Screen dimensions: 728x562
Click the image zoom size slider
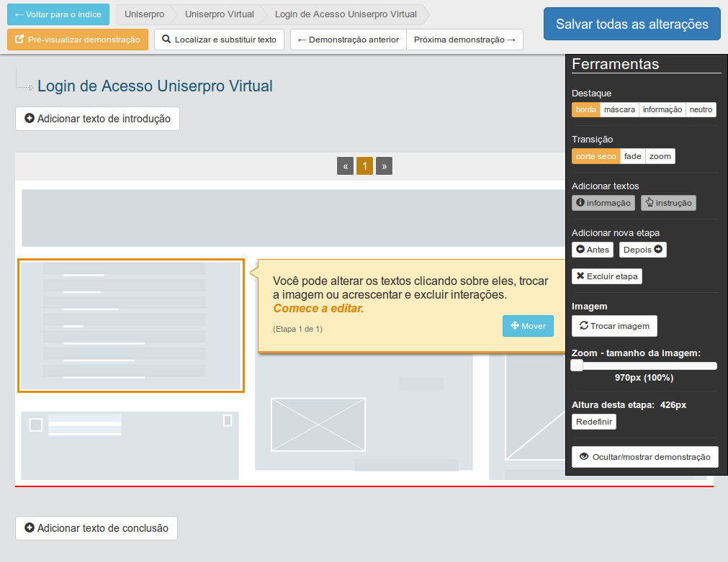[644, 366]
